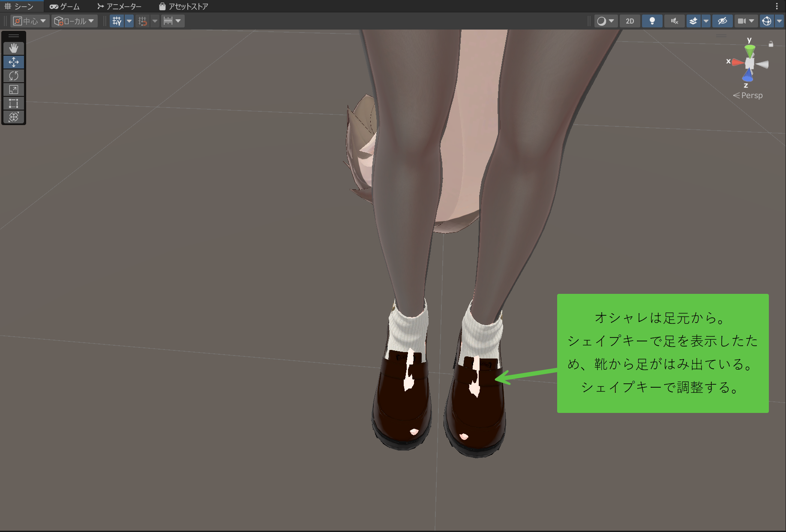Toggle scene lighting bulb
The height and width of the screenshot is (532, 786).
[x=652, y=21]
